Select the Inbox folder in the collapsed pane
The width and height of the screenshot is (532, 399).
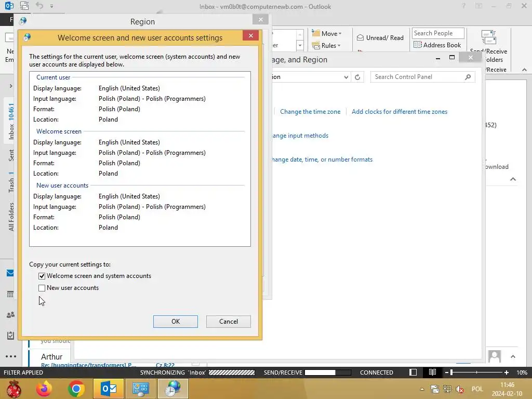point(11,121)
